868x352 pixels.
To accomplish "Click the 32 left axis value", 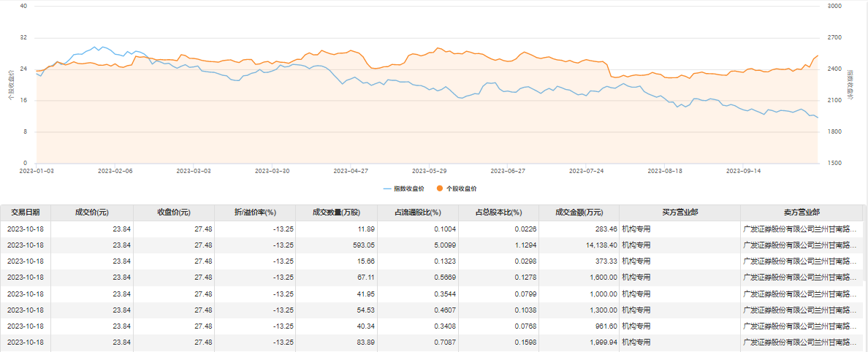I will pos(23,38).
